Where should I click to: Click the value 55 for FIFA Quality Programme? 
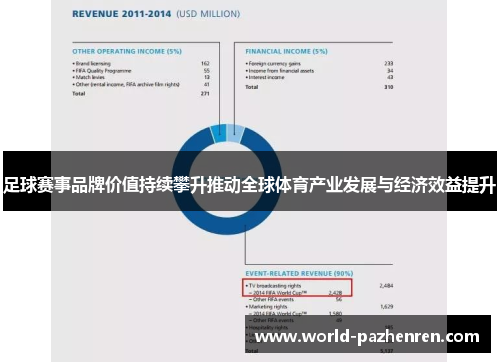(207, 71)
